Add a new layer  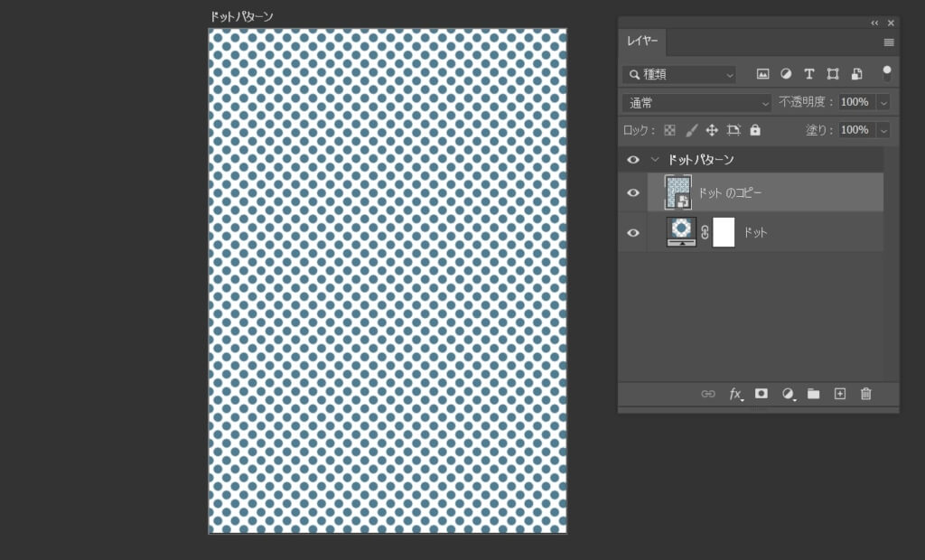[x=839, y=395]
